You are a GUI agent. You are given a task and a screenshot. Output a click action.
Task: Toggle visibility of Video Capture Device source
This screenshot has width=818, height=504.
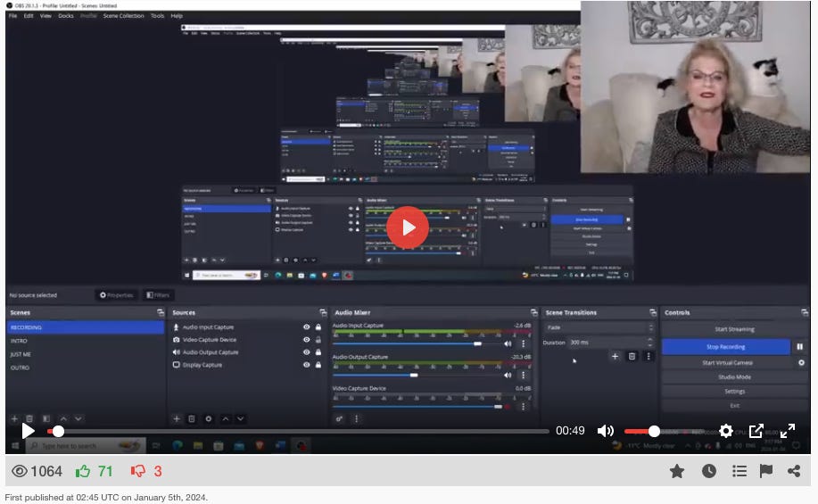point(306,340)
